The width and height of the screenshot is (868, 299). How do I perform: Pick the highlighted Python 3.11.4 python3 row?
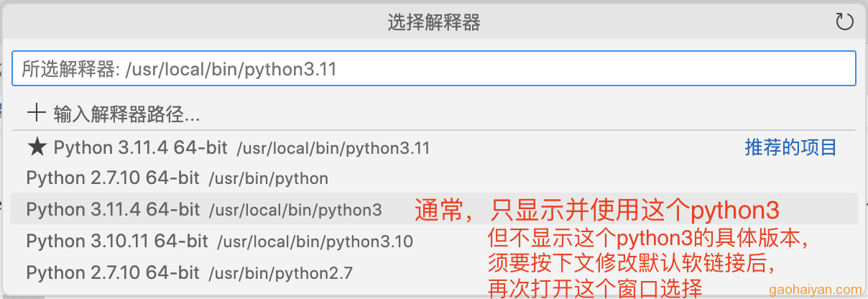[434, 209]
